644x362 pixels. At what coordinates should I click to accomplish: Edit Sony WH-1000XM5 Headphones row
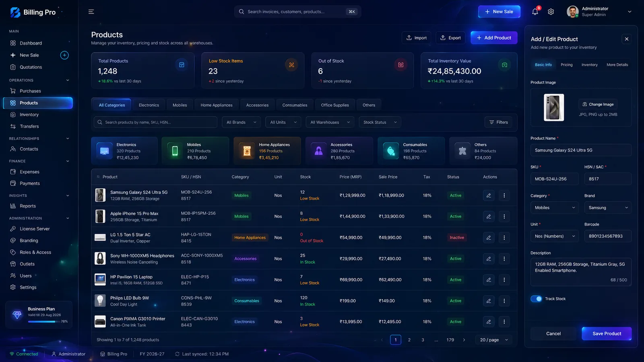click(489, 259)
